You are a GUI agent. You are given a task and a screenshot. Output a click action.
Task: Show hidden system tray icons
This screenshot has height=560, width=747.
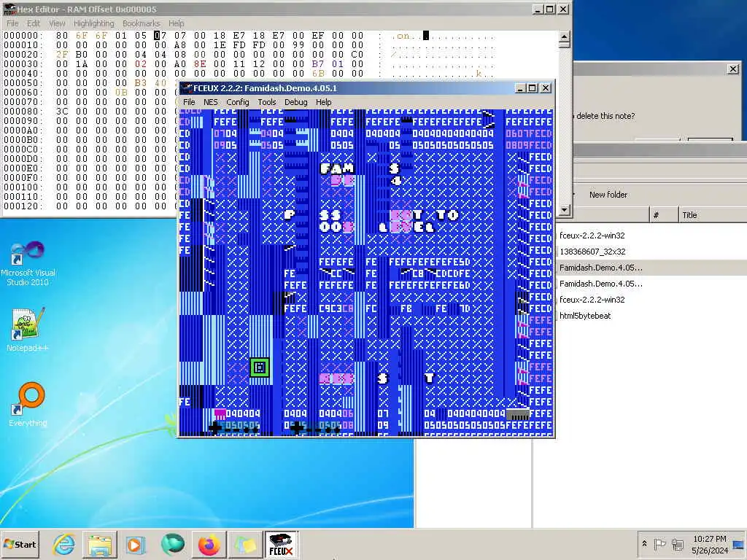644,543
